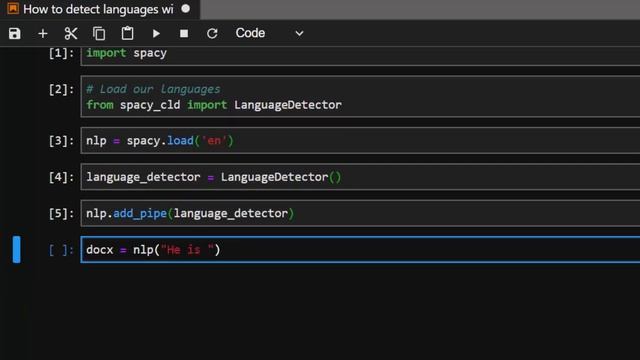Click the [1]: cell prompt
The height and width of the screenshot is (360, 640).
coord(61,53)
